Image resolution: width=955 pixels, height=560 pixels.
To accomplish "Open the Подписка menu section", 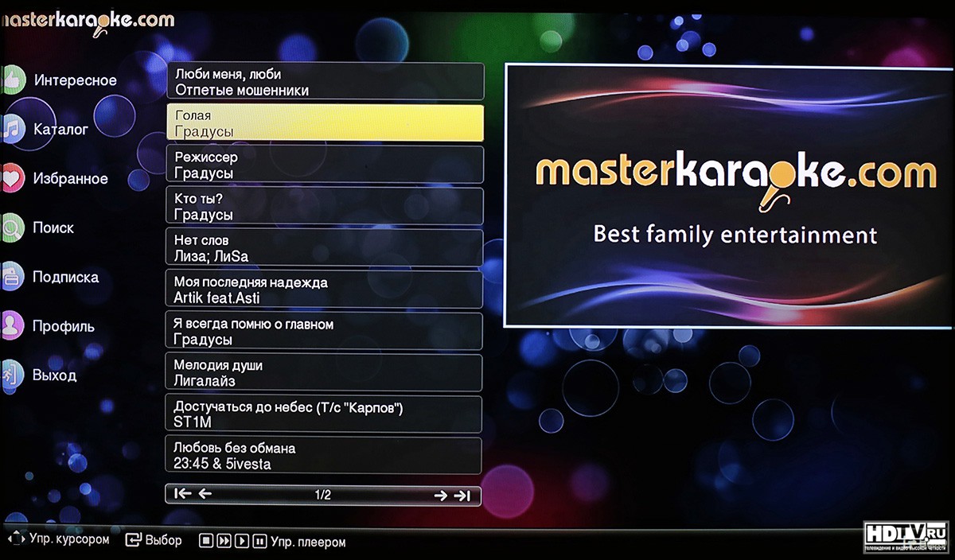I will pyautogui.click(x=65, y=278).
